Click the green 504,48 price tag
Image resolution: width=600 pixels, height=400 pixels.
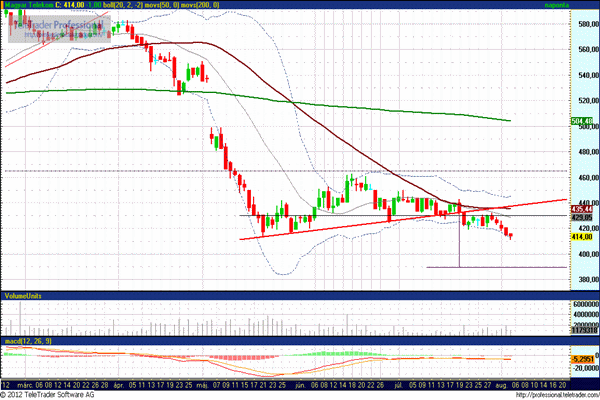pos(583,119)
